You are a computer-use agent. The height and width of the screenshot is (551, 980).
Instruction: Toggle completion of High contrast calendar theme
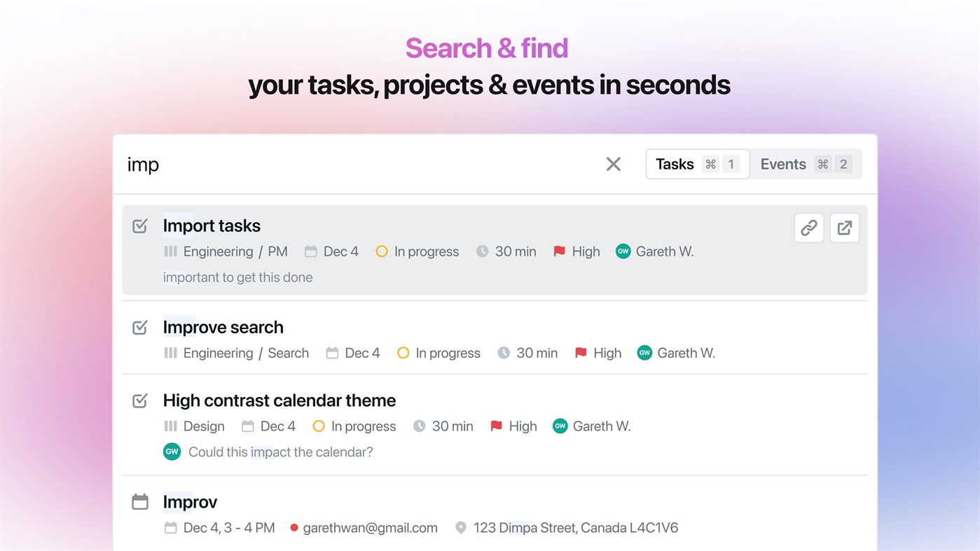[139, 400]
